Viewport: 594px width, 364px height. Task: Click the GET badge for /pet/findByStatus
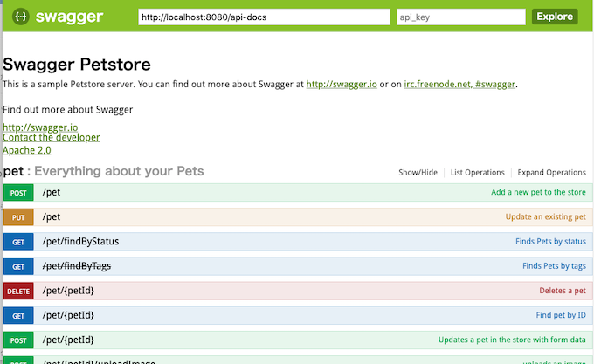[18, 242]
